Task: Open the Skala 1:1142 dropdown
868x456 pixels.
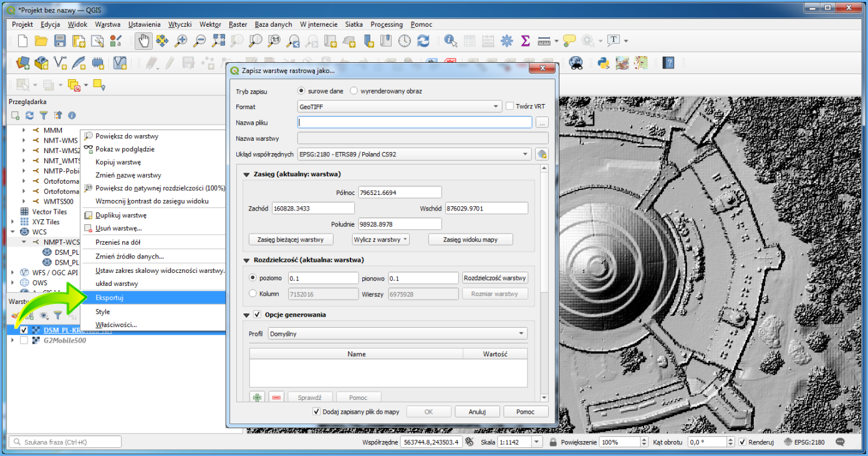Action: (538, 442)
